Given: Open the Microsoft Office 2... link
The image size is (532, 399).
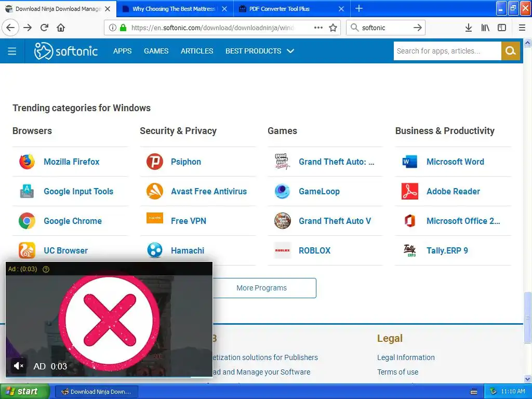Looking at the screenshot, I should (463, 221).
